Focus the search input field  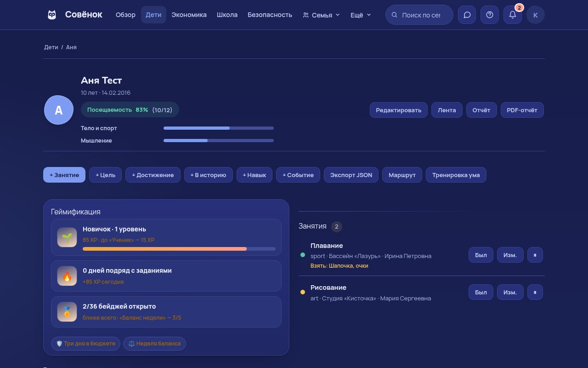[419, 15]
